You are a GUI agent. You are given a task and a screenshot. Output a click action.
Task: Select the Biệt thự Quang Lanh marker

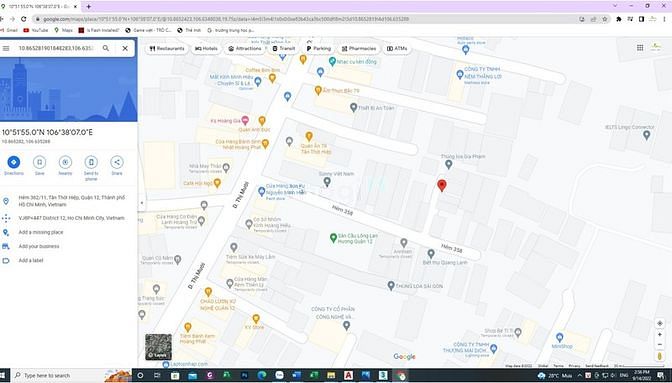[431, 254]
